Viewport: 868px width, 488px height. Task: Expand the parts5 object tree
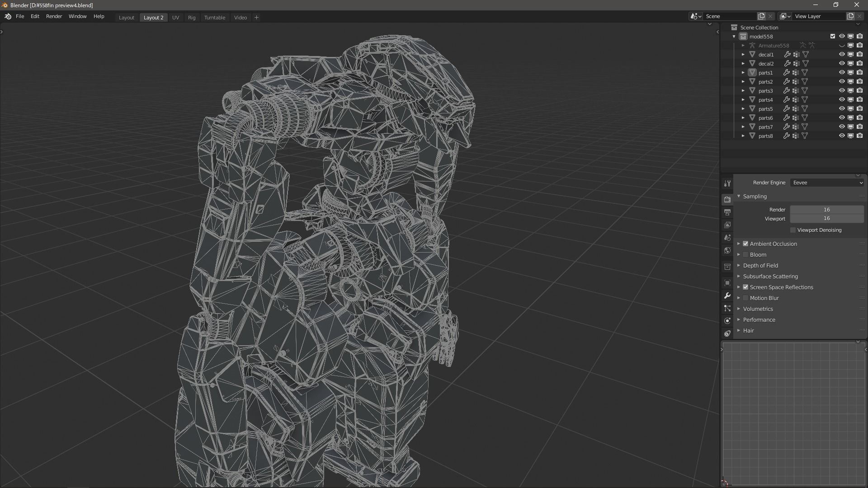743,109
